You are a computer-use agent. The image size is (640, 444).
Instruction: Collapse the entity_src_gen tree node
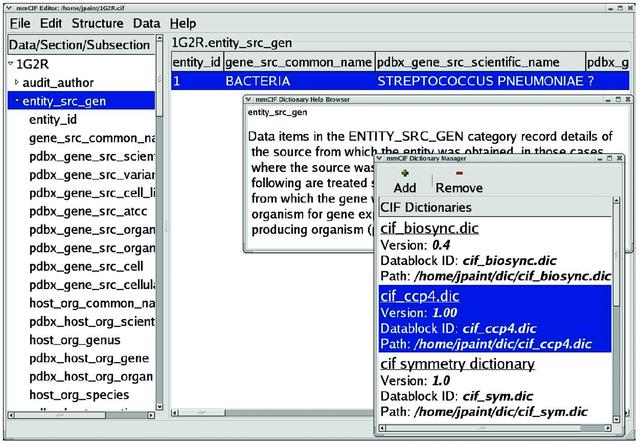point(17,100)
